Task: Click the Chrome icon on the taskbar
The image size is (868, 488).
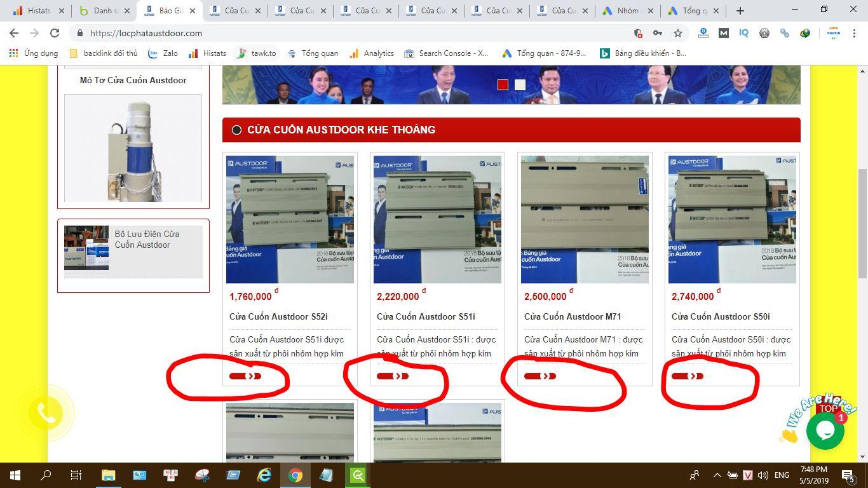Action: coord(295,475)
